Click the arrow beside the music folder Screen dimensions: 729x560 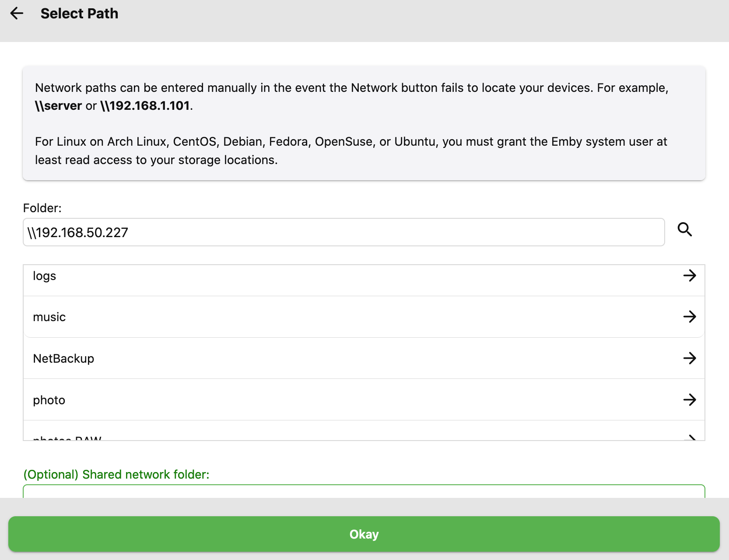pyautogui.click(x=689, y=317)
